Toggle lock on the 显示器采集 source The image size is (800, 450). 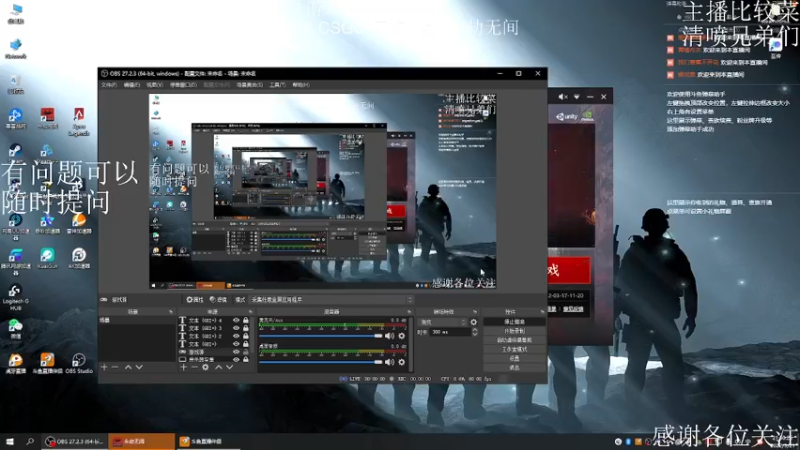pos(245,359)
